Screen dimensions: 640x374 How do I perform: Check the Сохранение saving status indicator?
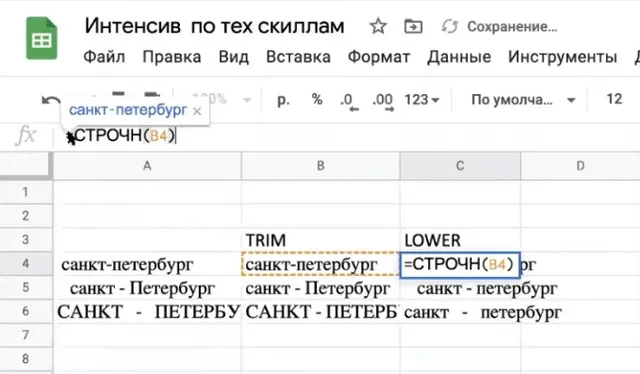coord(499,27)
